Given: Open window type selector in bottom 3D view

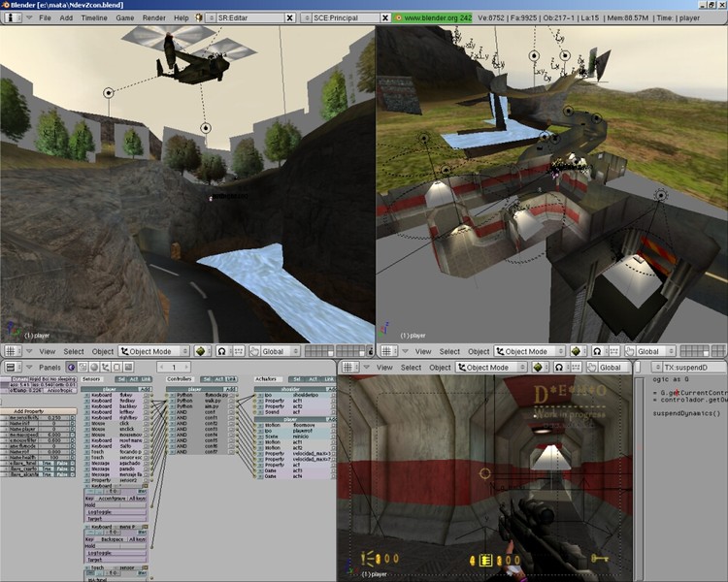Looking at the screenshot, I should pyautogui.click(x=350, y=367).
